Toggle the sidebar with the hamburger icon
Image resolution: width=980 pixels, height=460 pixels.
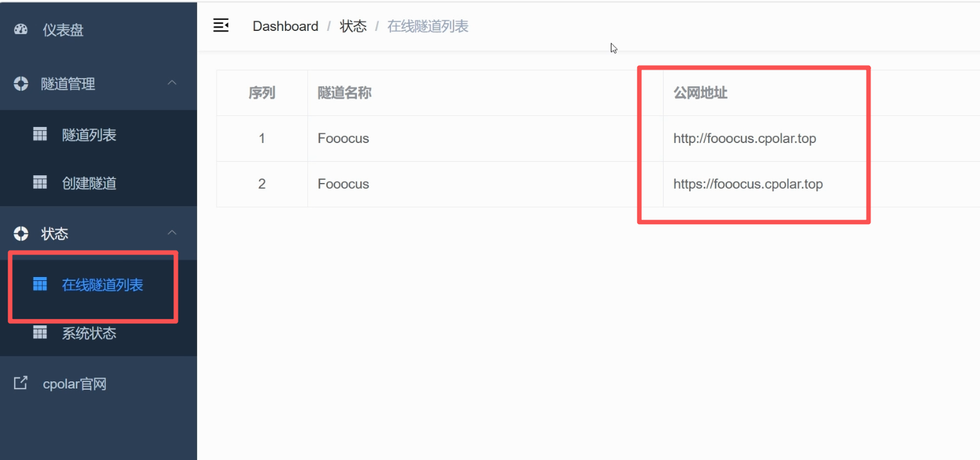(221, 26)
